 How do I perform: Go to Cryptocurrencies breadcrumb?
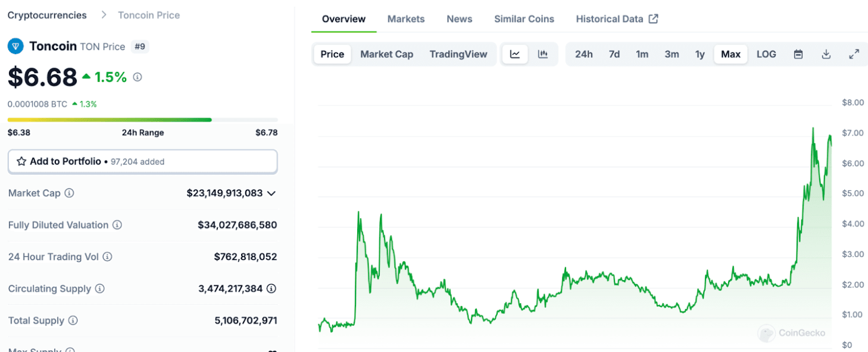pos(47,15)
